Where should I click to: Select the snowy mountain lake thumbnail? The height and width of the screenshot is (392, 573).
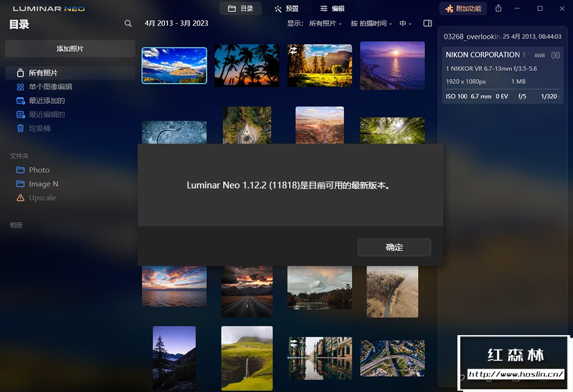(320, 287)
